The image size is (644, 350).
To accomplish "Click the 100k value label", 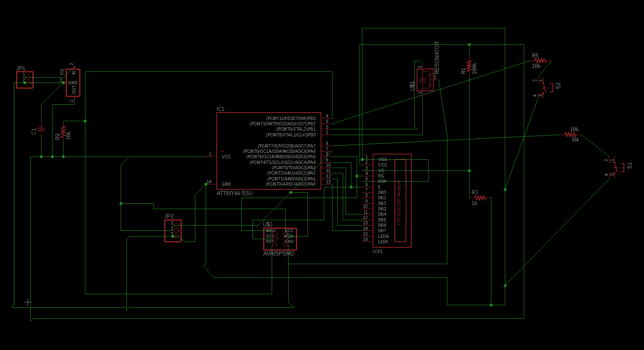I will [x=474, y=68].
